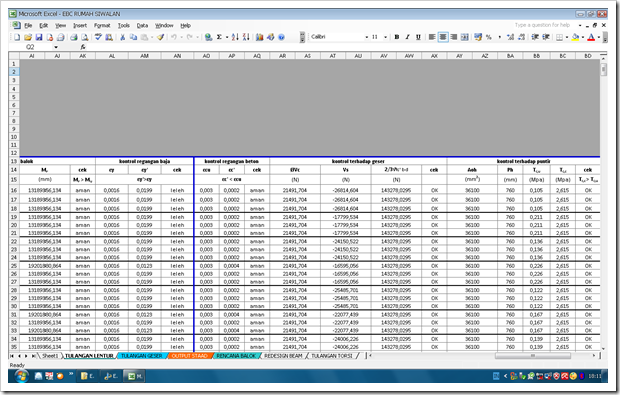620x395 pixels.
Task: Click the Format Painter brush icon
Action: 160,37
